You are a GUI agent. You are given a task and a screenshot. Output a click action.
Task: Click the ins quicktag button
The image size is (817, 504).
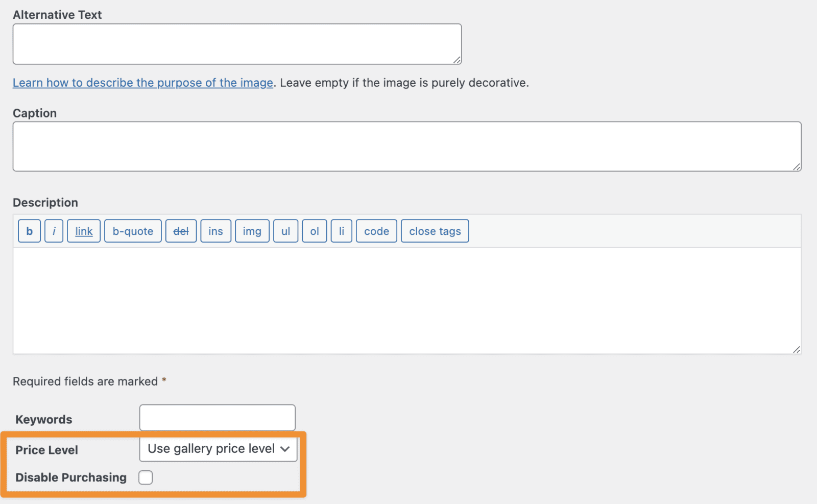tap(215, 231)
